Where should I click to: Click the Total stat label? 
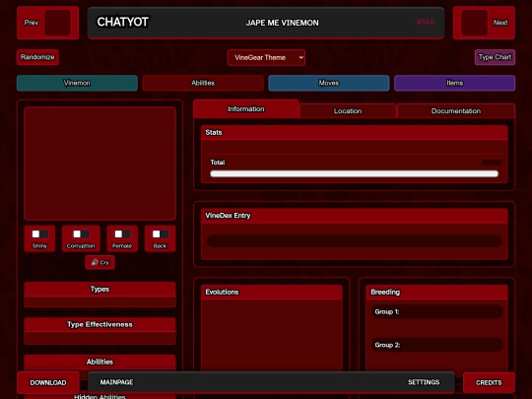point(218,163)
